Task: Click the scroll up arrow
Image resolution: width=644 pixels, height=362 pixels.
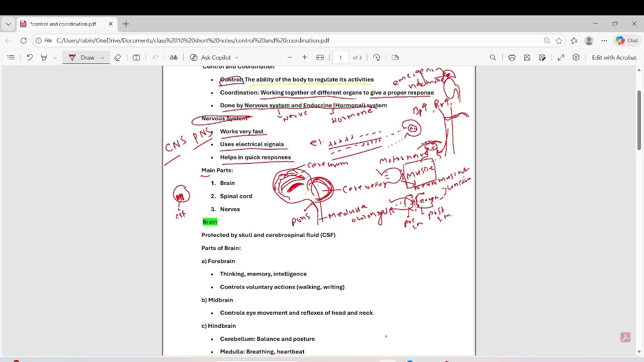Action: click(x=639, y=70)
